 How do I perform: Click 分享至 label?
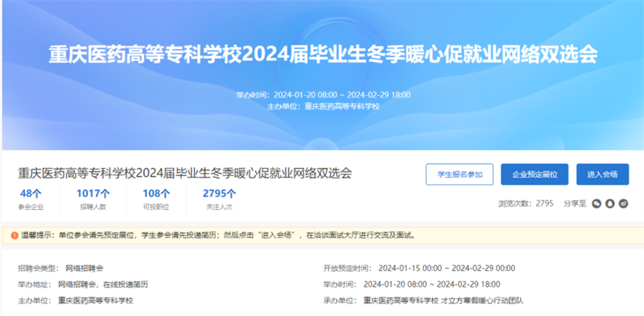(575, 203)
